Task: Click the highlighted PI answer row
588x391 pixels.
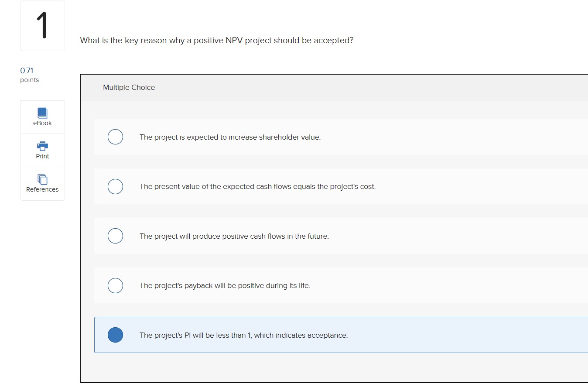Action: pyautogui.click(x=243, y=335)
